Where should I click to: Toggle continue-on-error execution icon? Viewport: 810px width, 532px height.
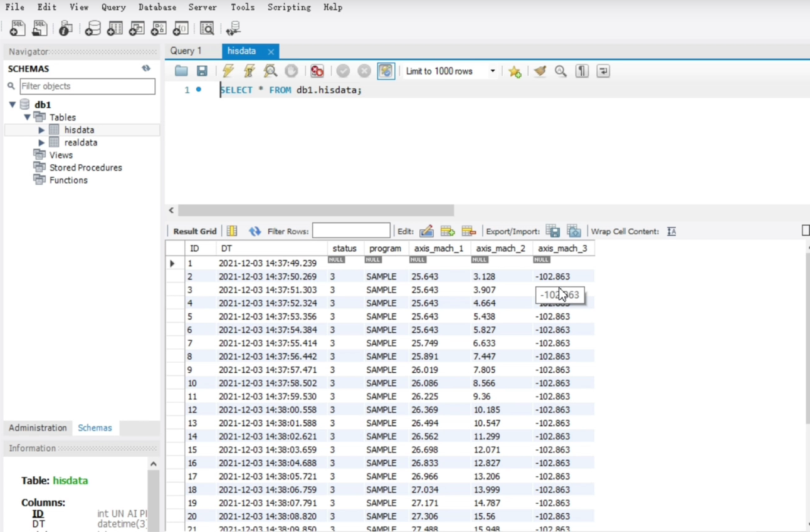click(x=317, y=71)
